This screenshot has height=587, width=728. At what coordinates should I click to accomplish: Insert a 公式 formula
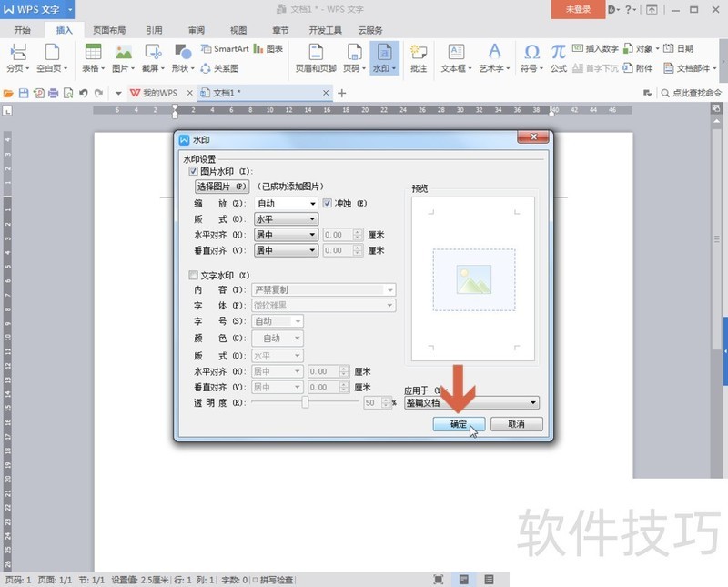(559, 58)
